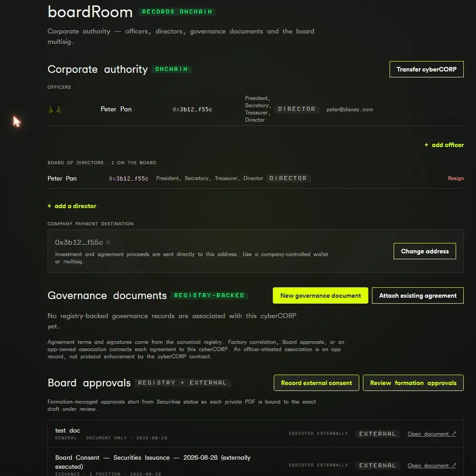
Task: Click the DIRECTOR badge in the Officers row
Action: coord(296,109)
